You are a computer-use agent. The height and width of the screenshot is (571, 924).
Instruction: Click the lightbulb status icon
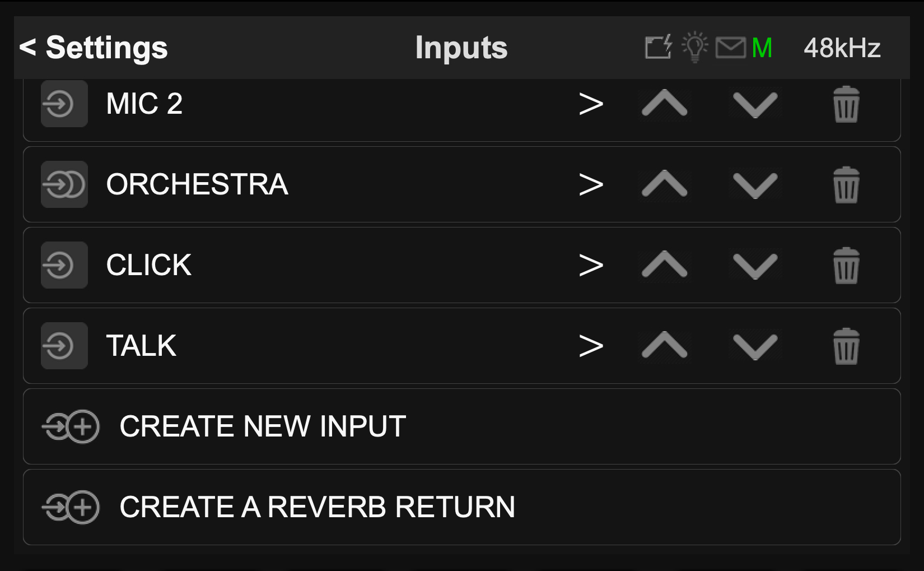(695, 47)
